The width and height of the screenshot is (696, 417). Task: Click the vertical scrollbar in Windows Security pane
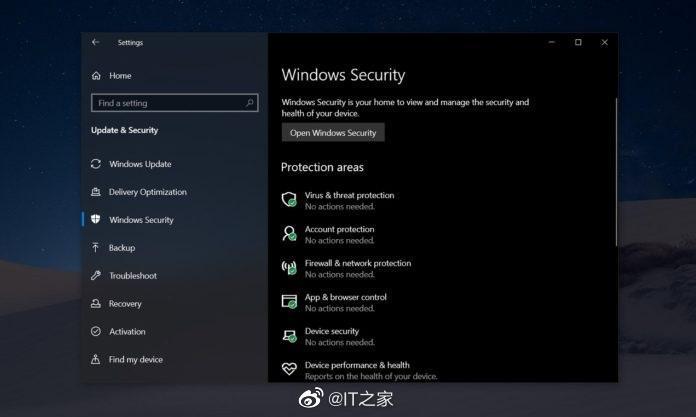click(616, 172)
